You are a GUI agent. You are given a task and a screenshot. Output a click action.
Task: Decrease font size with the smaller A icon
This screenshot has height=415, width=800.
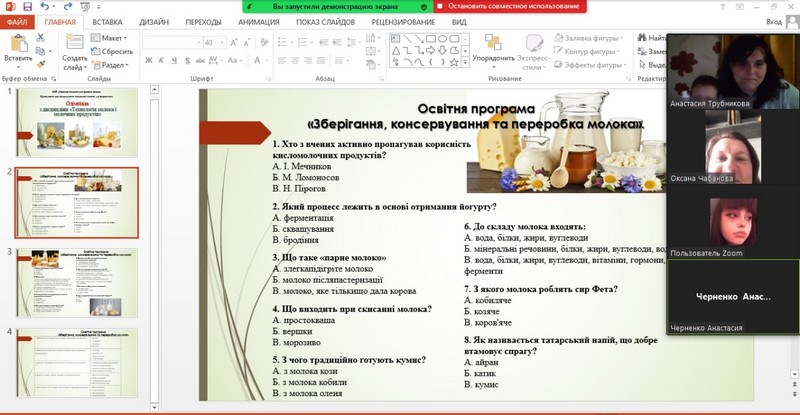click(246, 43)
